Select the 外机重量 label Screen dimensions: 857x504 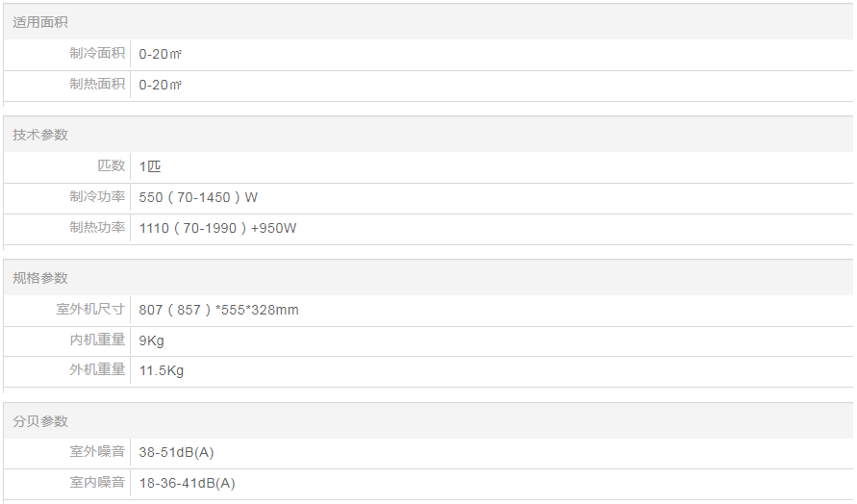[x=97, y=370]
